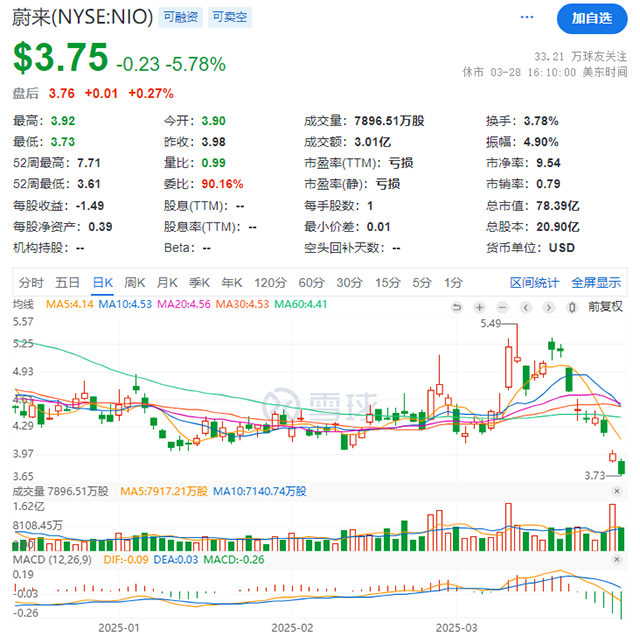Click the MACD (12,26,9) label
The width and height of the screenshot is (640, 636).
pyautogui.click(x=52, y=560)
